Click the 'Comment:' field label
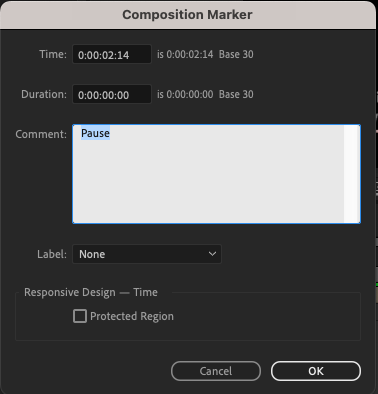 pyautogui.click(x=41, y=134)
